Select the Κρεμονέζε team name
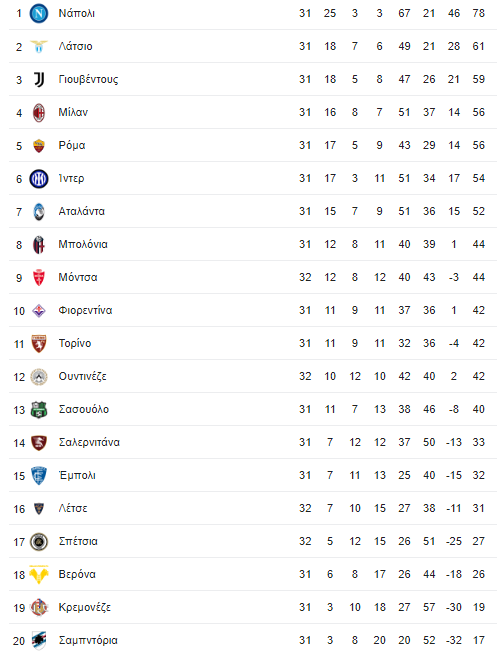This screenshot has height=657, width=497. pos(85,608)
